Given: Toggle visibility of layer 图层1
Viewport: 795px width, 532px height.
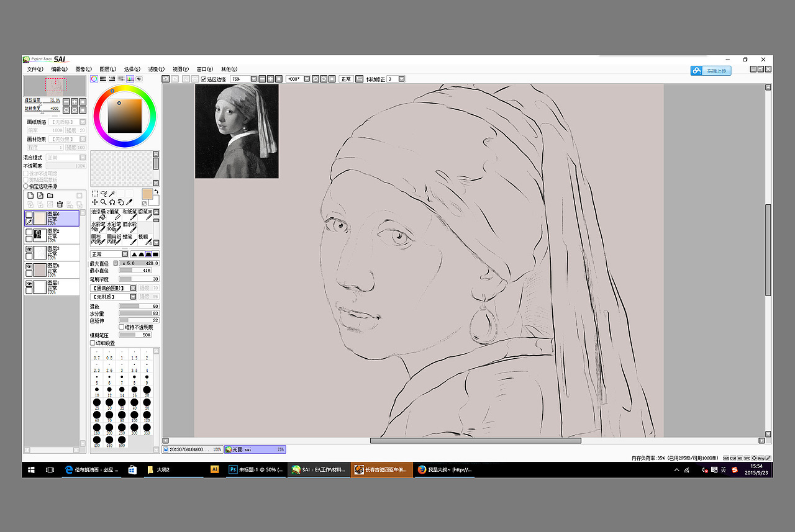Looking at the screenshot, I should pos(29,284).
